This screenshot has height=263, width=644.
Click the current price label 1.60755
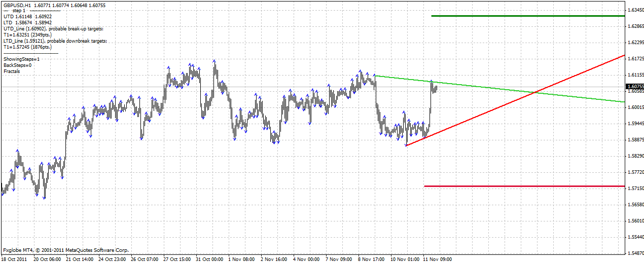635,87
